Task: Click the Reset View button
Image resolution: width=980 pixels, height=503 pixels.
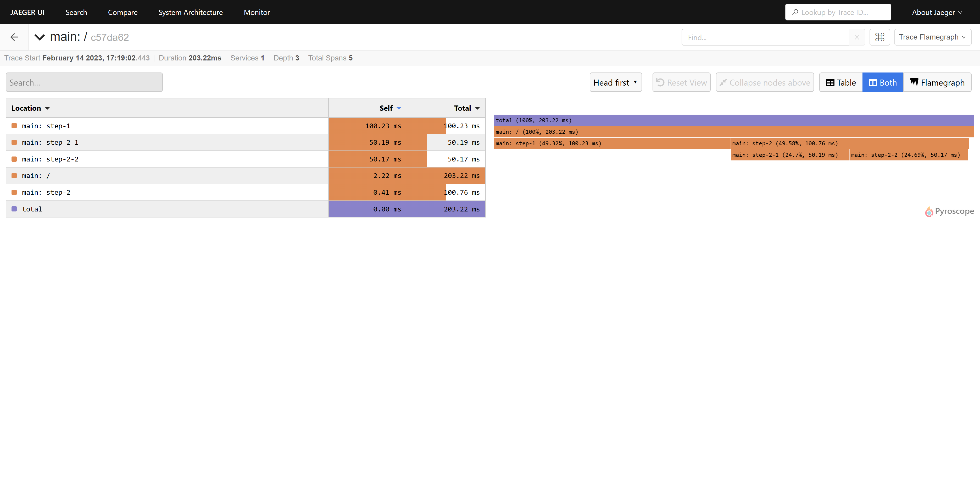Action: coord(681,82)
